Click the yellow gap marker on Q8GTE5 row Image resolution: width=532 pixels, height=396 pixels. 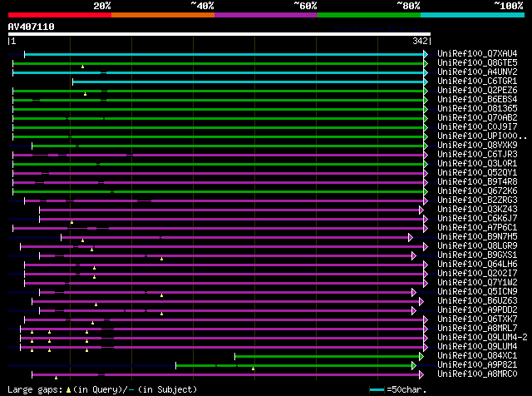(83, 67)
